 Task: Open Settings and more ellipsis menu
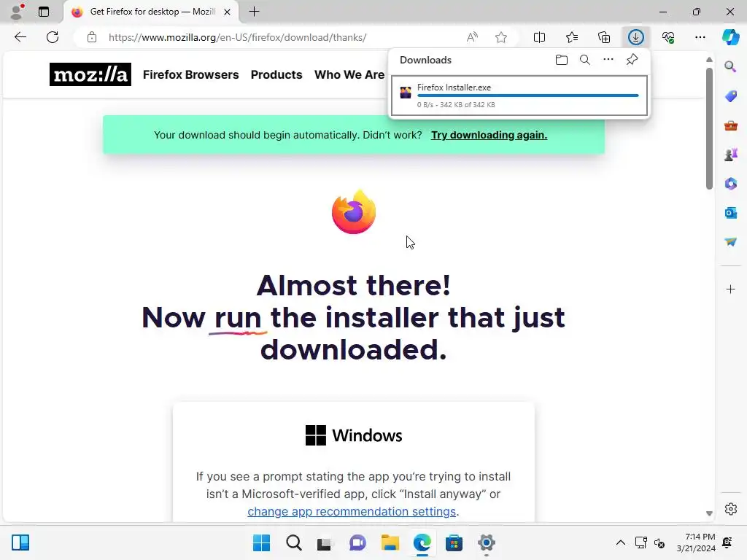(700, 37)
